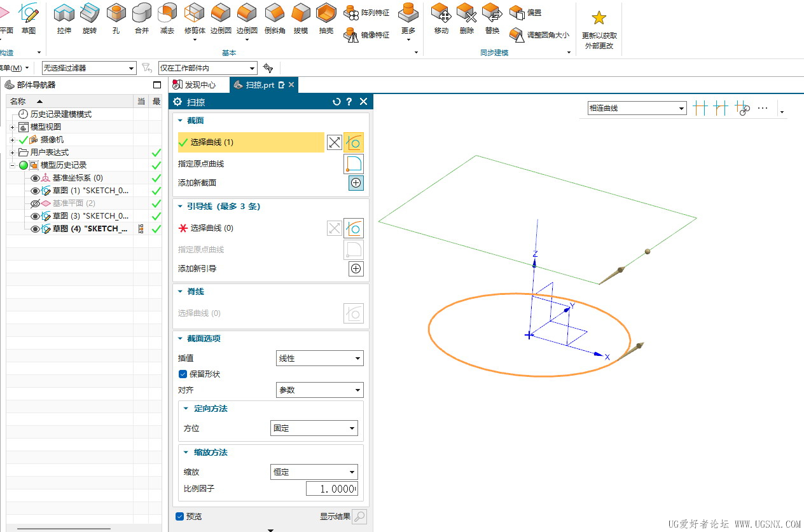Toggle the 预览 checkbox
This screenshot has height=532, width=804.
(179, 517)
